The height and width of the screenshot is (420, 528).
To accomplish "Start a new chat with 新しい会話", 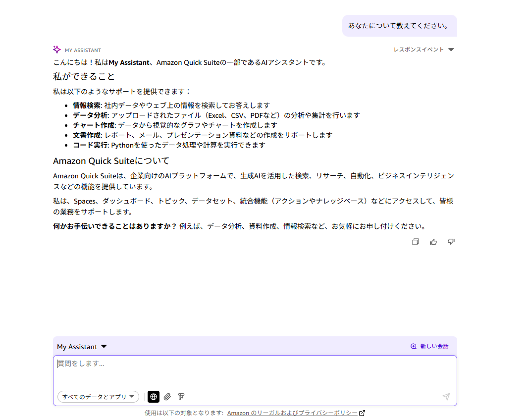I will tap(429, 346).
